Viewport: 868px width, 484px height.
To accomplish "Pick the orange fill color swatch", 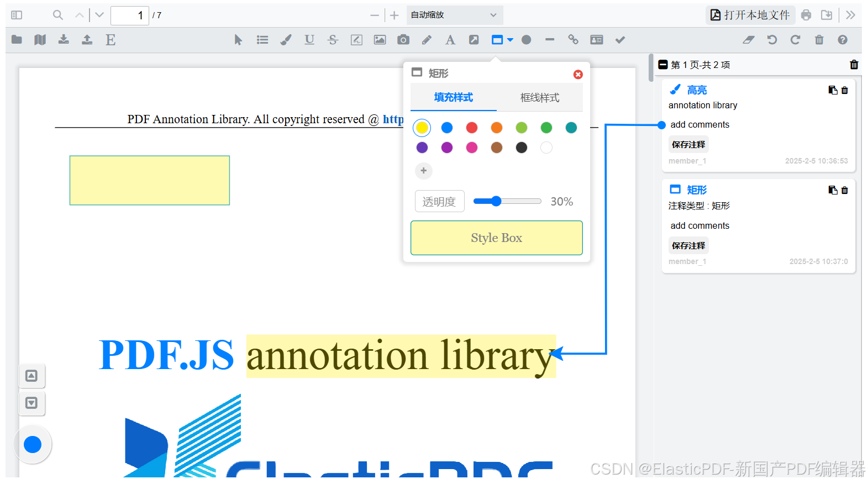I will click(497, 128).
